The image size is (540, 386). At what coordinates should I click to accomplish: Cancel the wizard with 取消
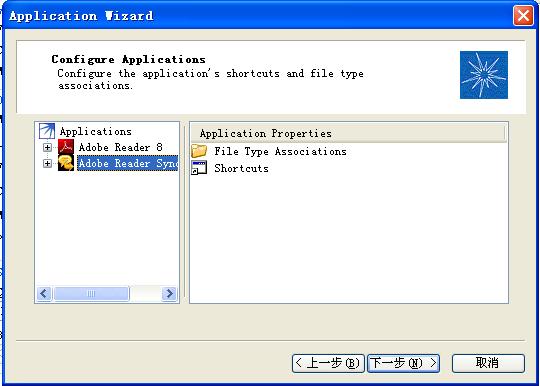488,363
